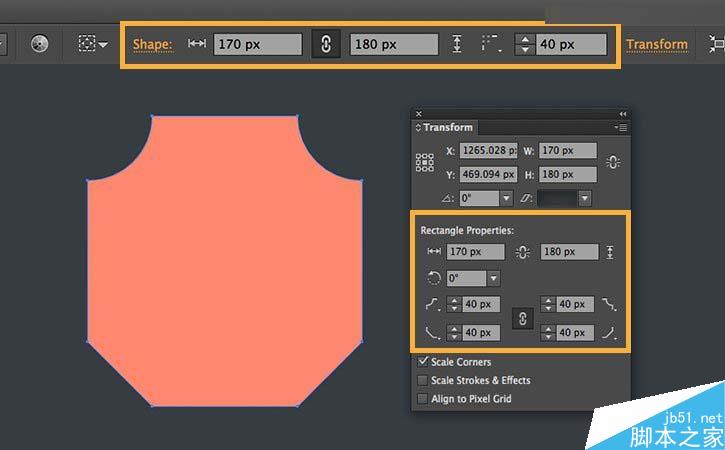Click the top-right corner radius field
This screenshot has width=725, height=450.
pos(575,304)
